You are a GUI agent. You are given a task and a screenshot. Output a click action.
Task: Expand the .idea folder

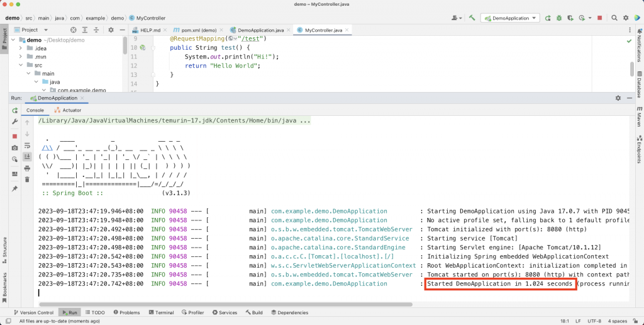click(x=21, y=48)
